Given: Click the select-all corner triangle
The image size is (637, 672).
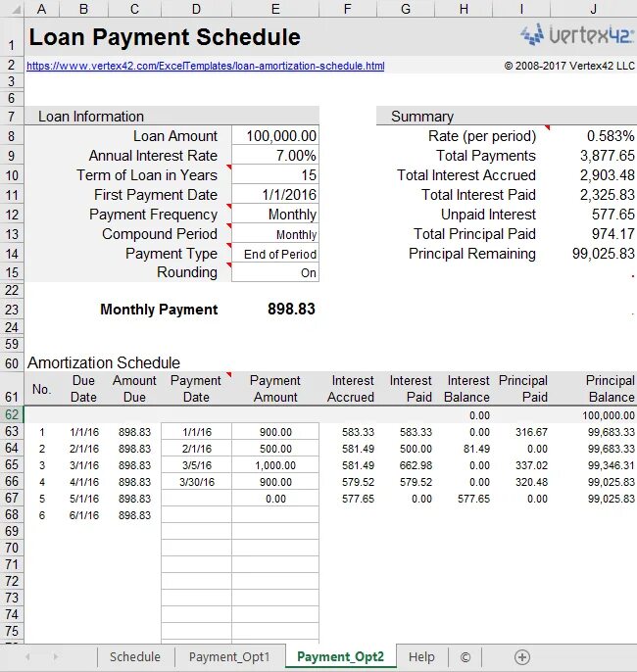Looking at the screenshot, I should click(x=16, y=9).
